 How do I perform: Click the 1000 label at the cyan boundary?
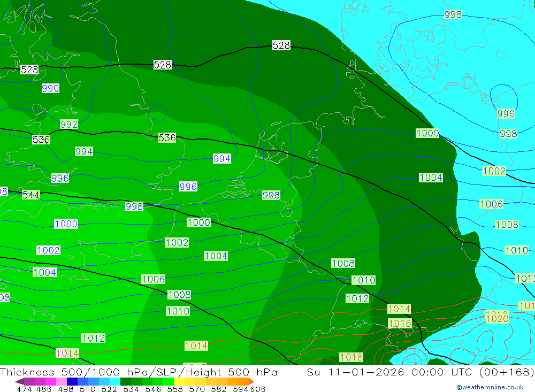pos(427,133)
